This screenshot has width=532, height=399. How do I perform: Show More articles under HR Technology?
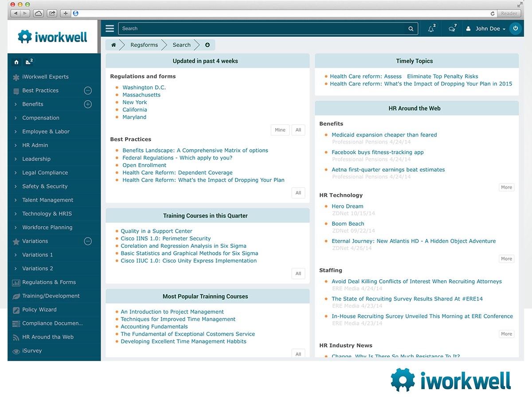pos(506,258)
